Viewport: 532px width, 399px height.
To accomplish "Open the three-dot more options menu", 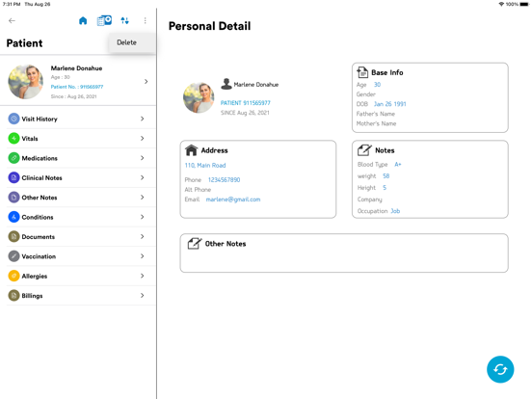I will click(x=146, y=20).
